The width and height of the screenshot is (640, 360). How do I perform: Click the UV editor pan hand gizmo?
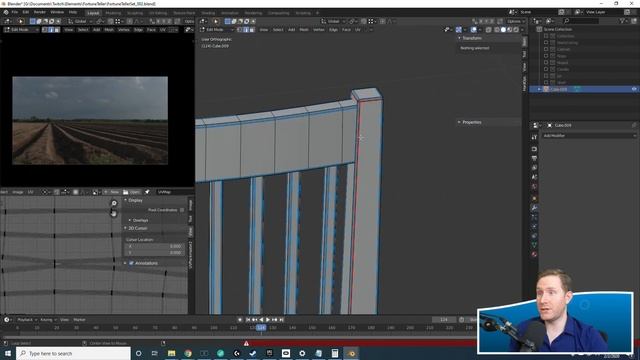tap(113, 213)
